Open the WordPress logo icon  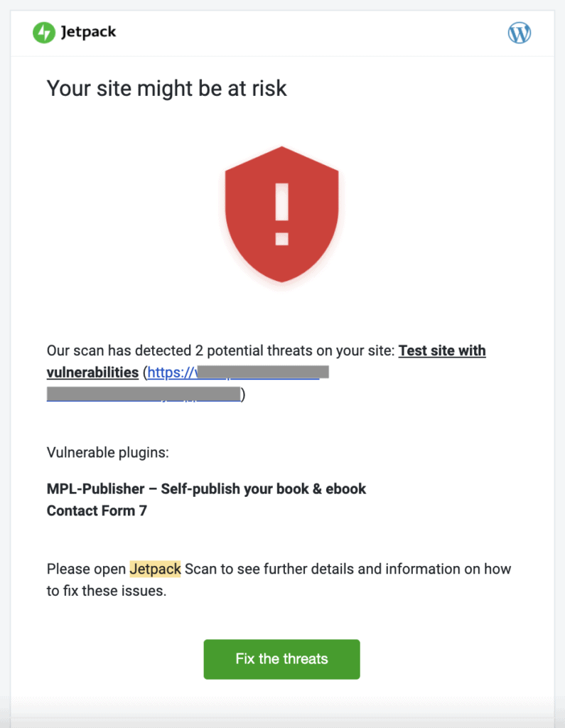pos(520,33)
